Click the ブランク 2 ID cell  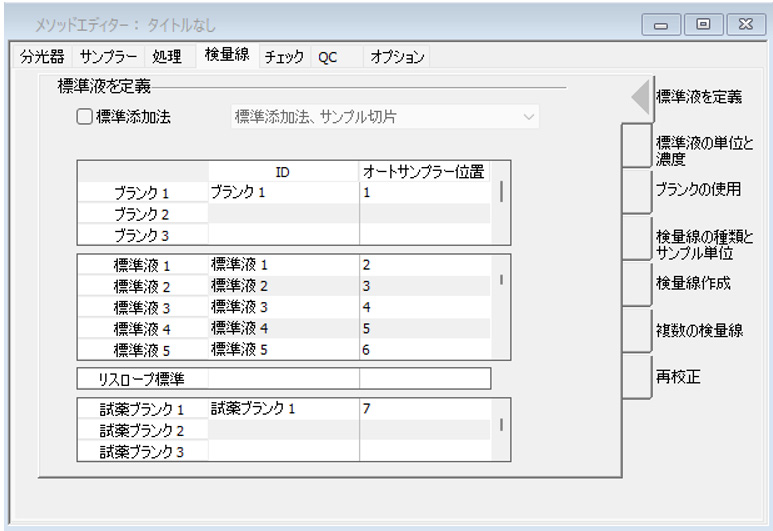[283, 214]
